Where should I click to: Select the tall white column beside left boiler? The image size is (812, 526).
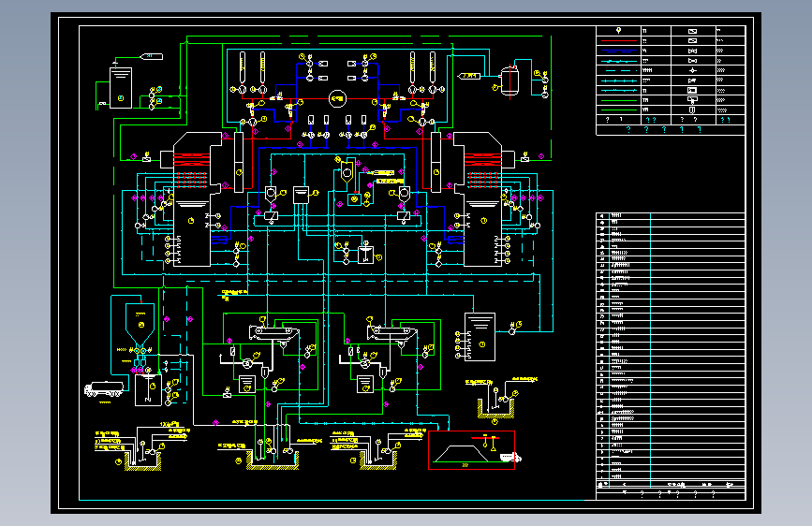point(239,162)
